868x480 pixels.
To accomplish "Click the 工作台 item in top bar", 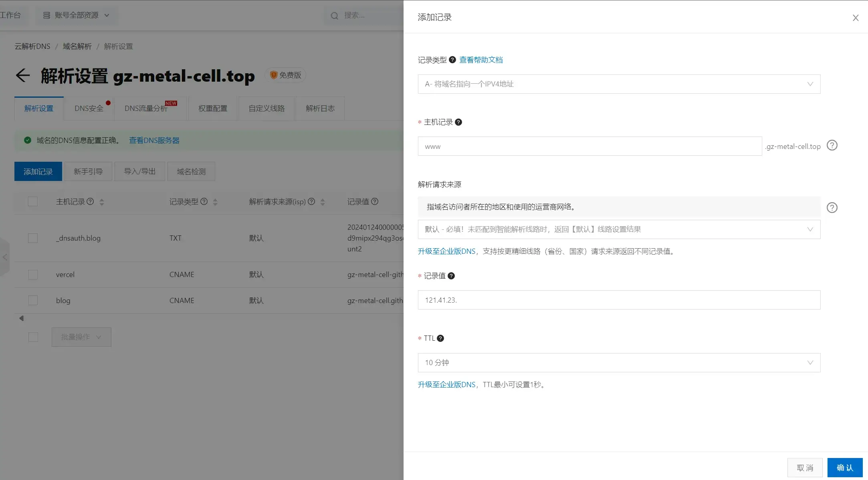I will (x=10, y=15).
